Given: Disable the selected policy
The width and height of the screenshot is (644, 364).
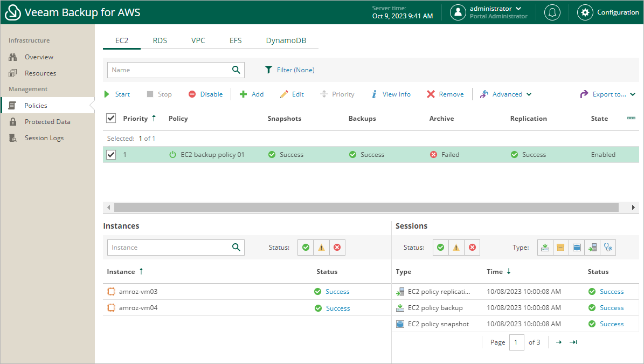Looking at the screenshot, I should (x=205, y=94).
